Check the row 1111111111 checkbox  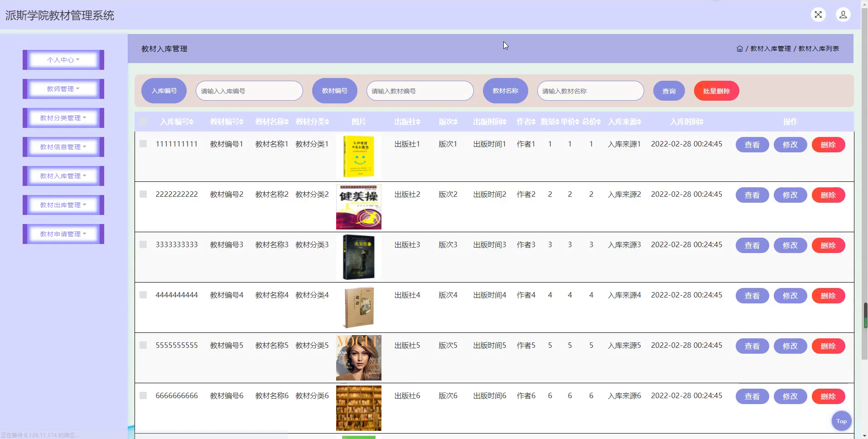(x=143, y=144)
